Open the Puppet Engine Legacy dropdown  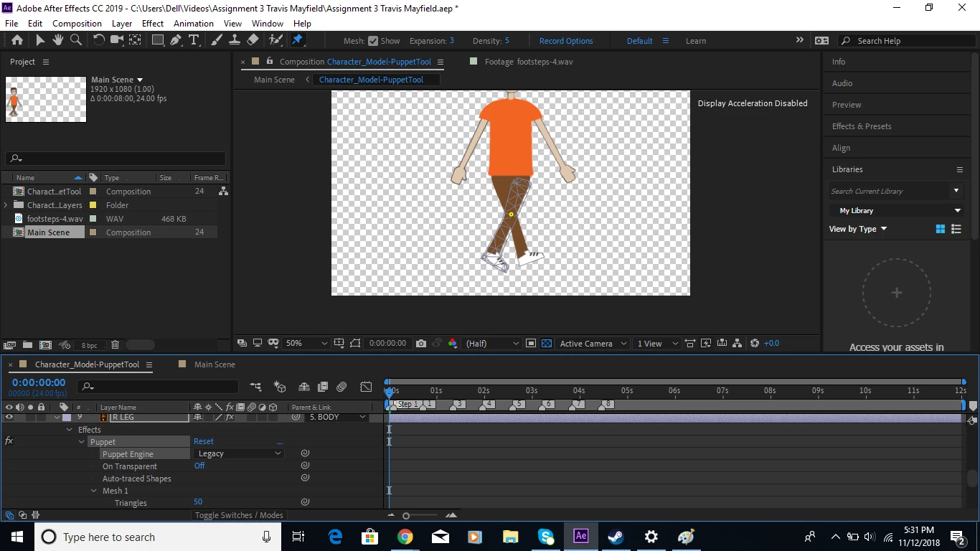239,453
